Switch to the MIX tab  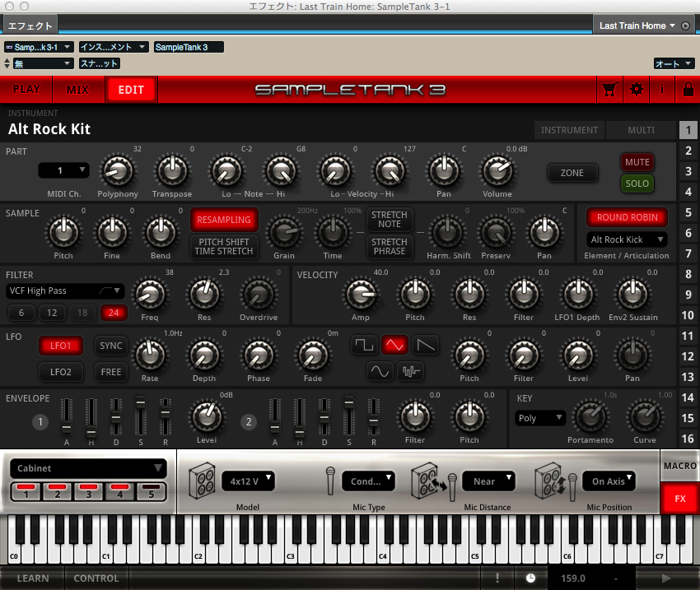click(77, 90)
